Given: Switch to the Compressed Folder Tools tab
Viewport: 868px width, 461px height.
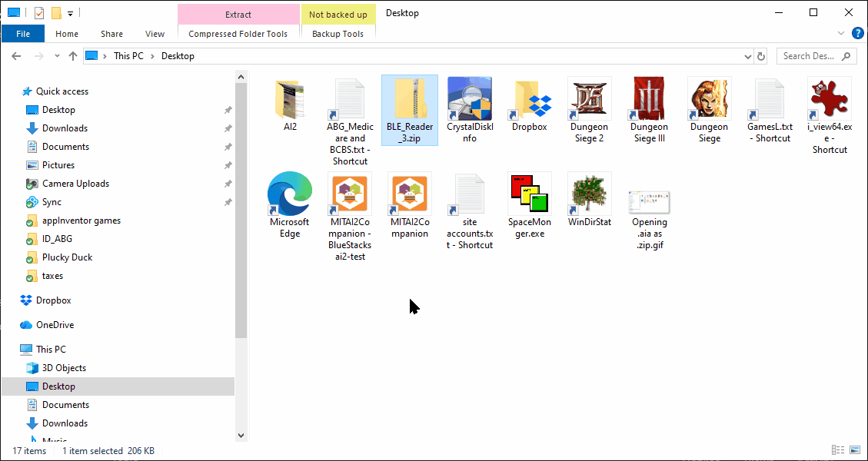Looking at the screenshot, I should (238, 34).
